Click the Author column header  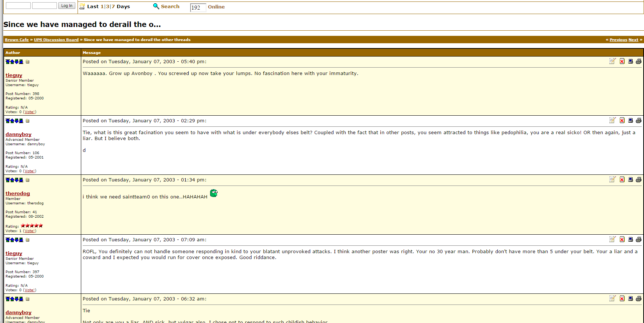[13, 53]
